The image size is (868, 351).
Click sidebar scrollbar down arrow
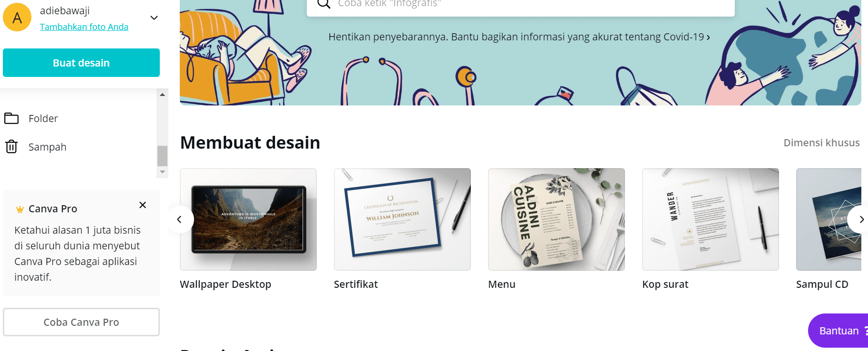pyautogui.click(x=162, y=172)
